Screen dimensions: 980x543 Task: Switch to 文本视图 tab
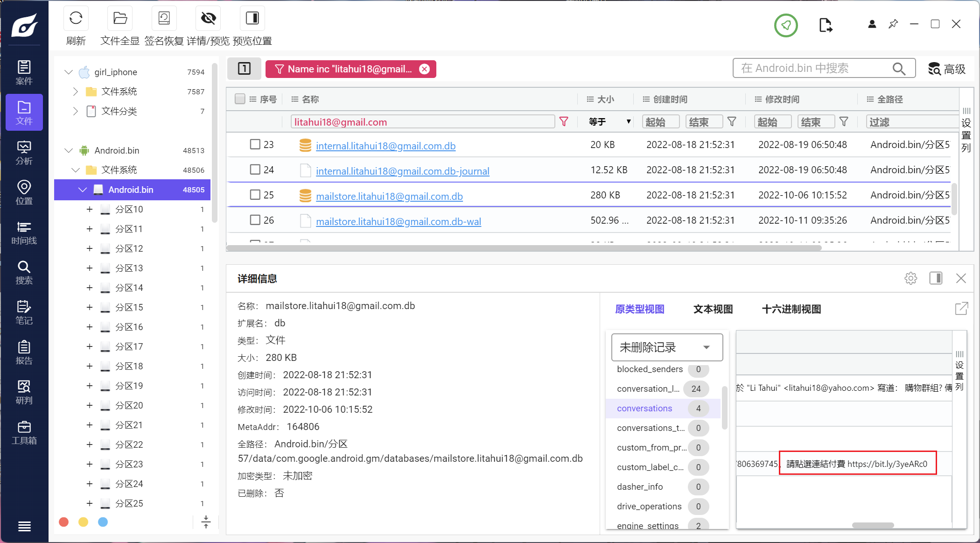[713, 309]
